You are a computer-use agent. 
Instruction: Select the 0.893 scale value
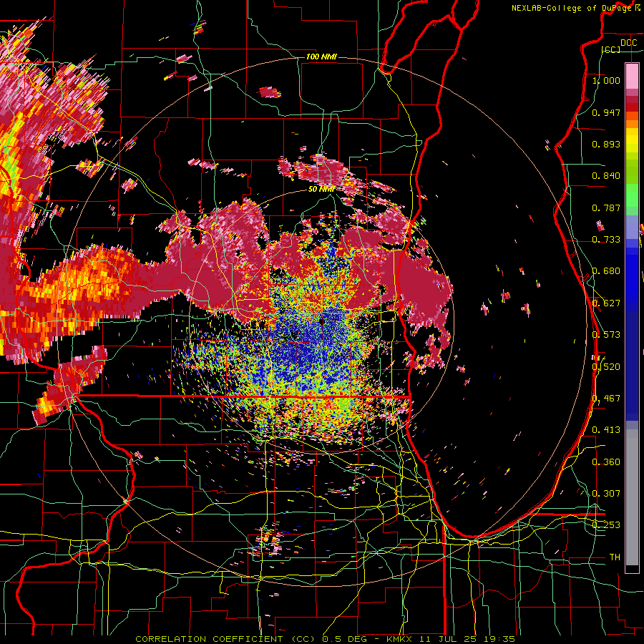[x=606, y=144]
